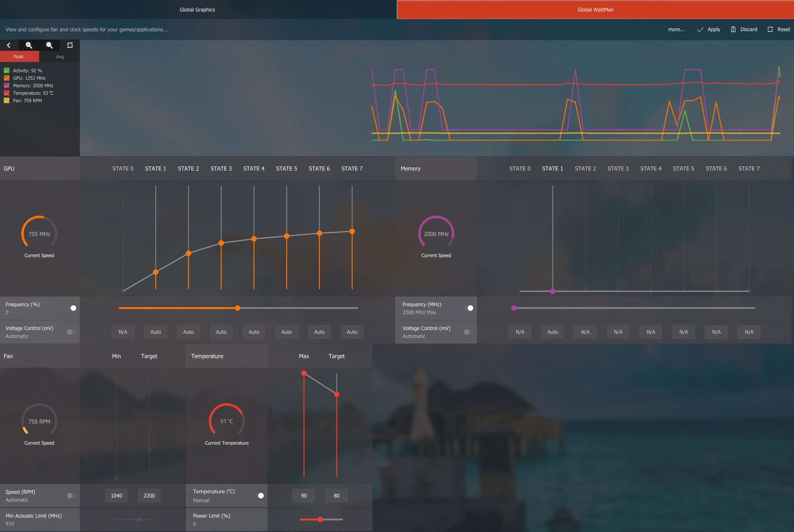Select the Avg graph tab
This screenshot has width=794, height=532.
[60, 57]
